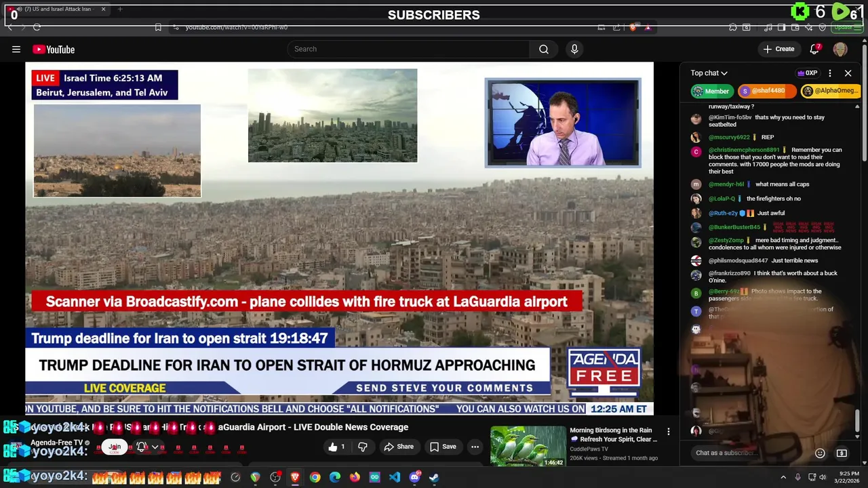Click the Create button
868x488 pixels.
click(x=778, y=49)
